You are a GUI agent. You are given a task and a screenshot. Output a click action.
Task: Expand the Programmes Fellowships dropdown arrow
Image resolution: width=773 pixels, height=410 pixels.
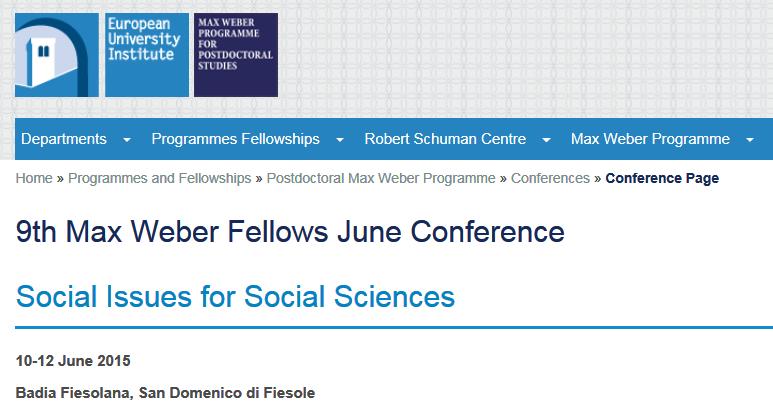[x=340, y=140]
